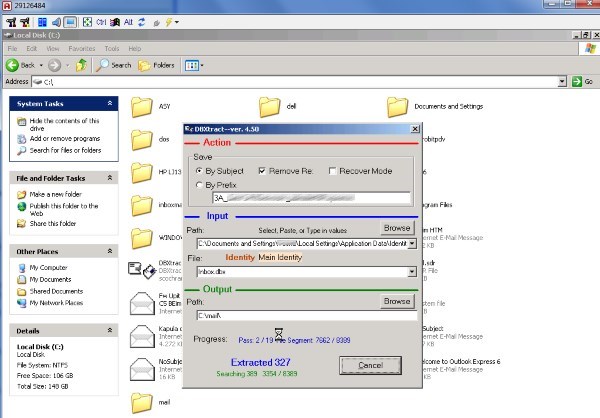The width and height of the screenshot is (600, 418).
Task: Select the ASY folder icon
Action: [142, 107]
